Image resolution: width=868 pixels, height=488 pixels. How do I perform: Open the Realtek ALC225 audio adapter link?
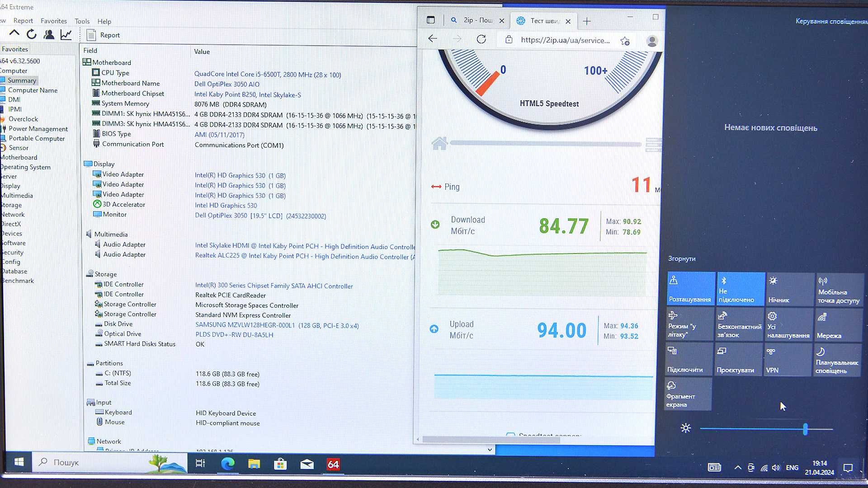[305, 256]
